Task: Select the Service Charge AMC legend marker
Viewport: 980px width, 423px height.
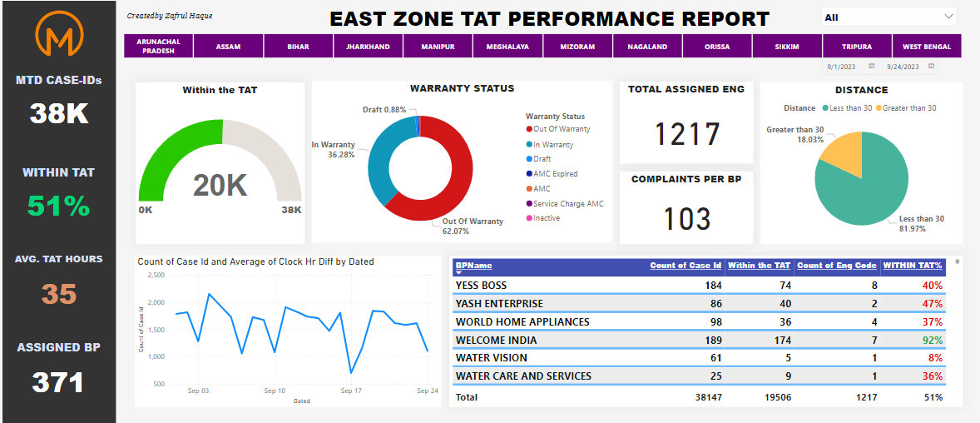Action: (x=529, y=204)
